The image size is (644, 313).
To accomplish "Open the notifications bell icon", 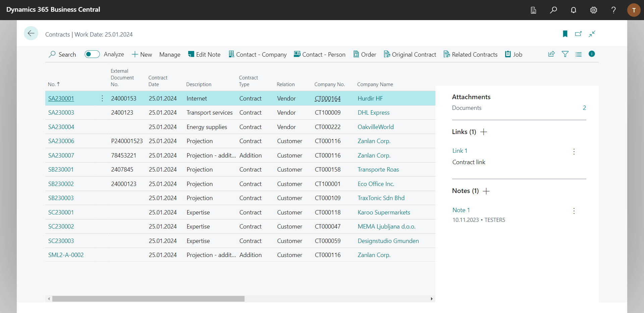I will point(573,10).
